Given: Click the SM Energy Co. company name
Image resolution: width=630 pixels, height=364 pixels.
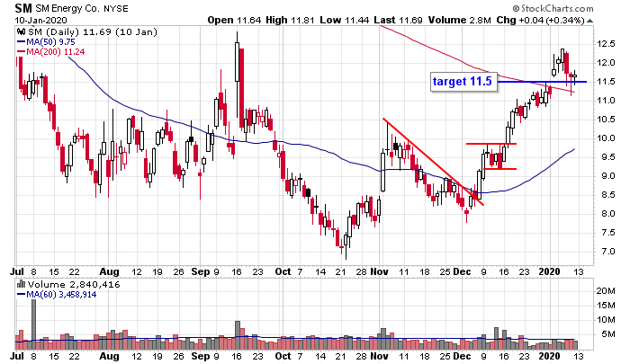Looking at the screenshot, I should 67,8.
